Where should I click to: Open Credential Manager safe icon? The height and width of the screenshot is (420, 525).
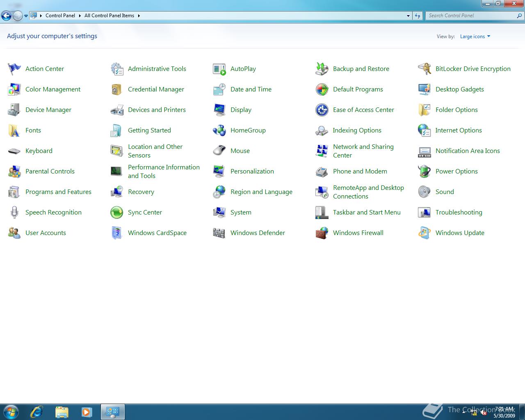coord(117,89)
